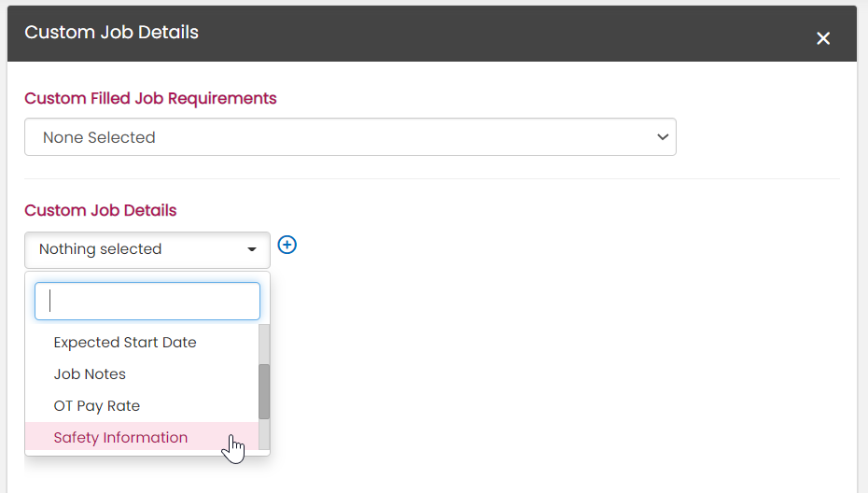
Task: Pick the OT Pay Rate option
Action: click(97, 406)
